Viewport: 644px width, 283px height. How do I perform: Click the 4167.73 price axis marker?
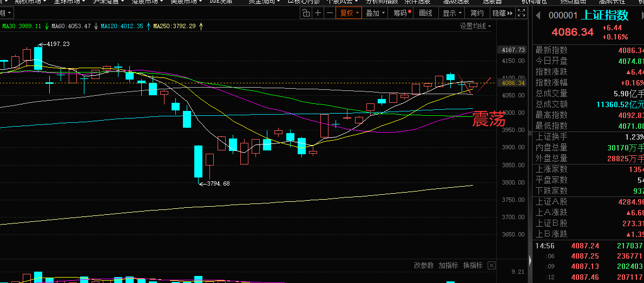[x=511, y=50]
